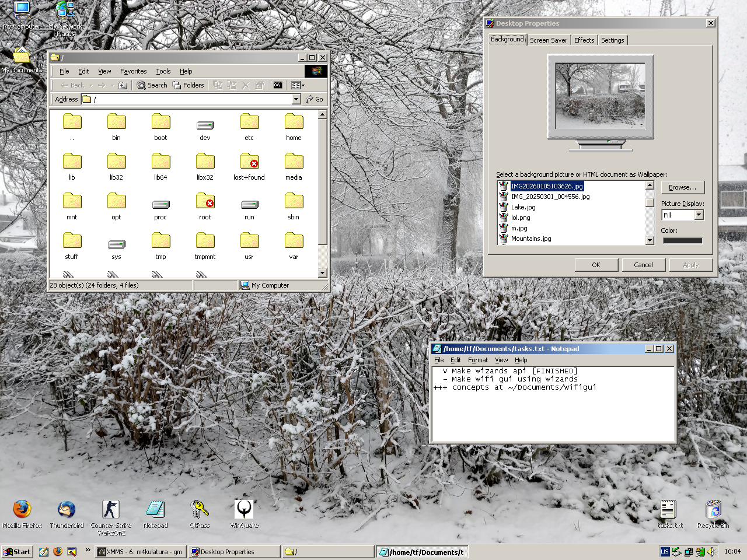This screenshot has height=560, width=747.
Task: Select IMG_20250301_004556.jpg wallpaper
Action: tap(550, 197)
